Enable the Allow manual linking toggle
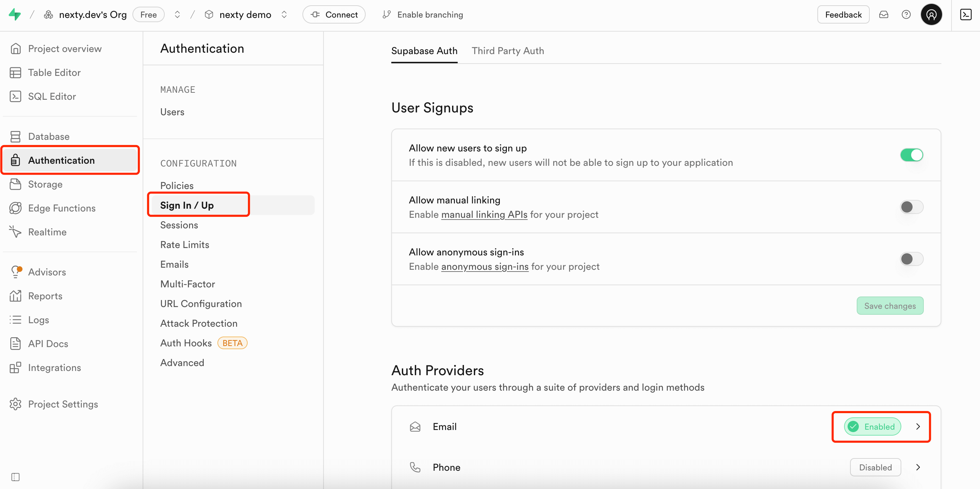 (x=911, y=207)
